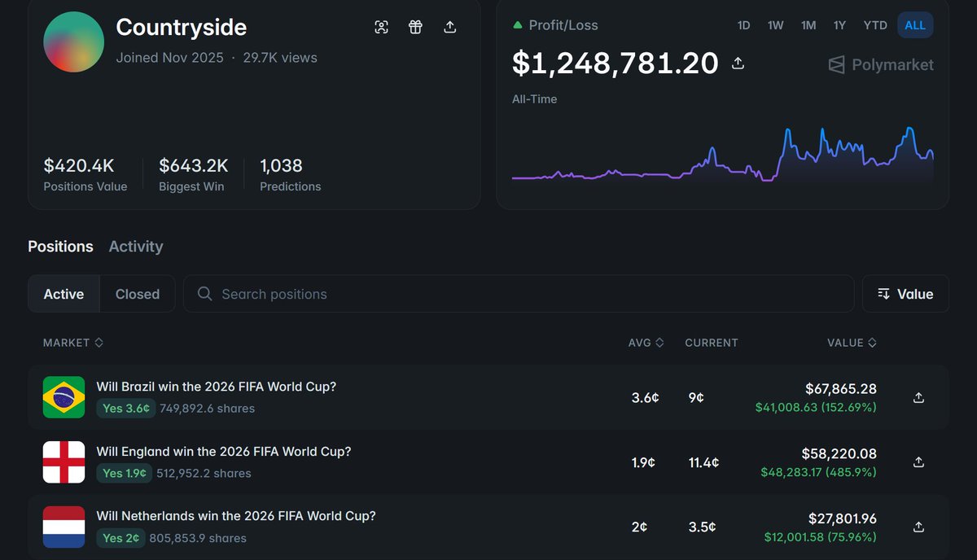The height and width of the screenshot is (560, 977).
Task: Switch to the Activity tab
Action: 136,246
